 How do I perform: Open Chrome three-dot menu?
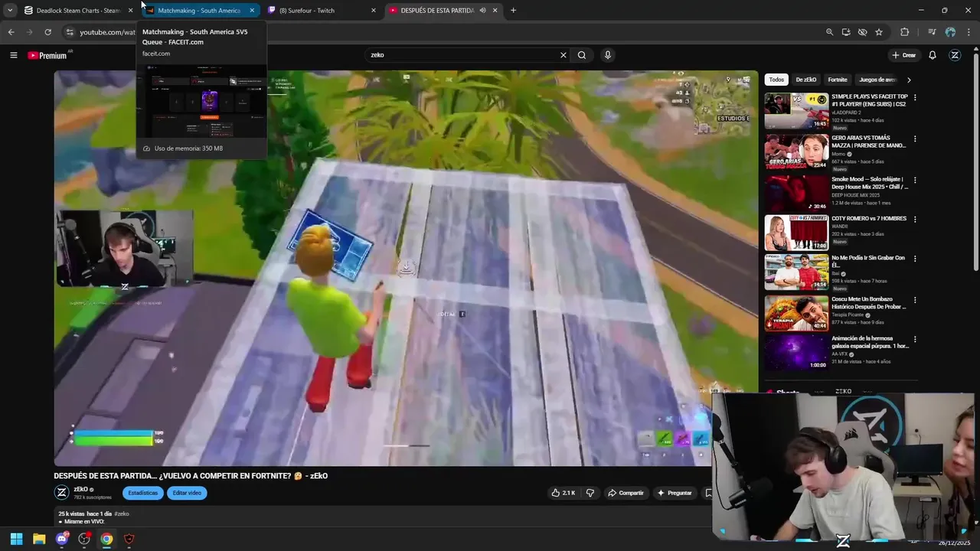click(969, 32)
